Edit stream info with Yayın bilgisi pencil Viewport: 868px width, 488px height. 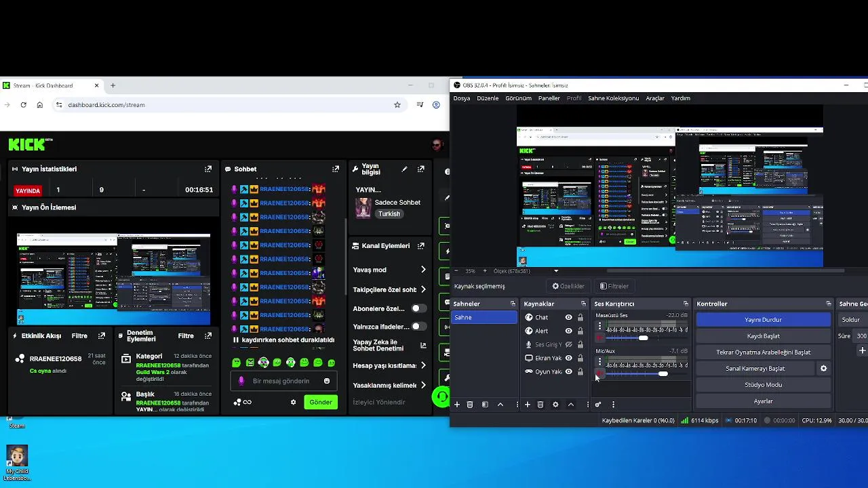click(404, 169)
